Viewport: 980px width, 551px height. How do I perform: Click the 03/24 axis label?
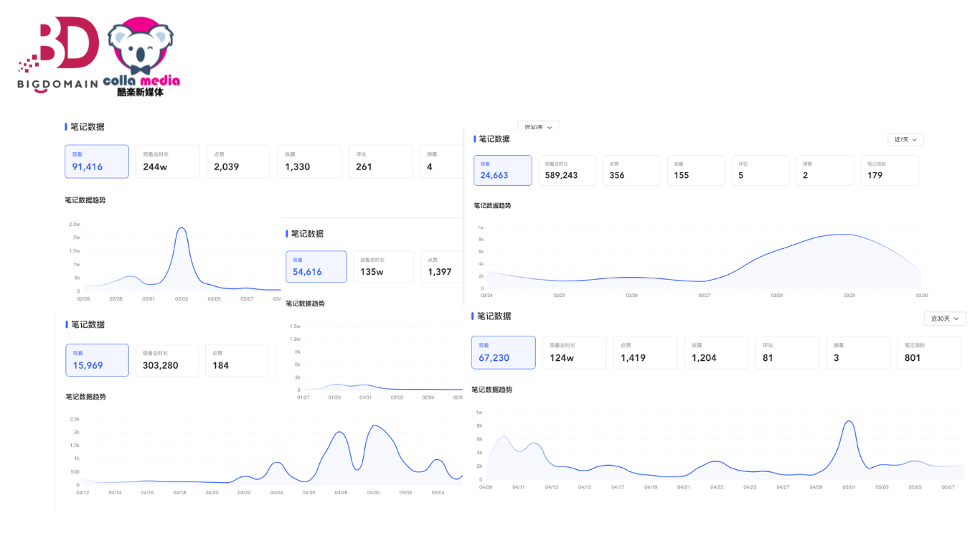486,296
